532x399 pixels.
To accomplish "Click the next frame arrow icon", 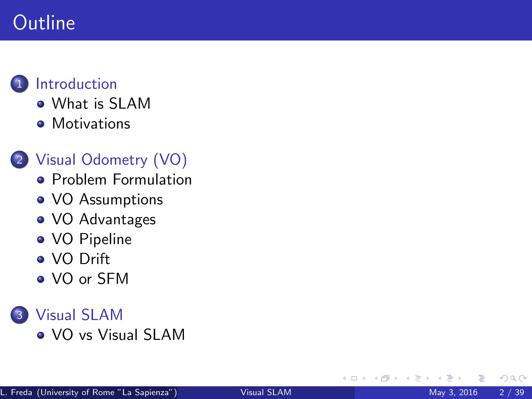I will (396, 378).
